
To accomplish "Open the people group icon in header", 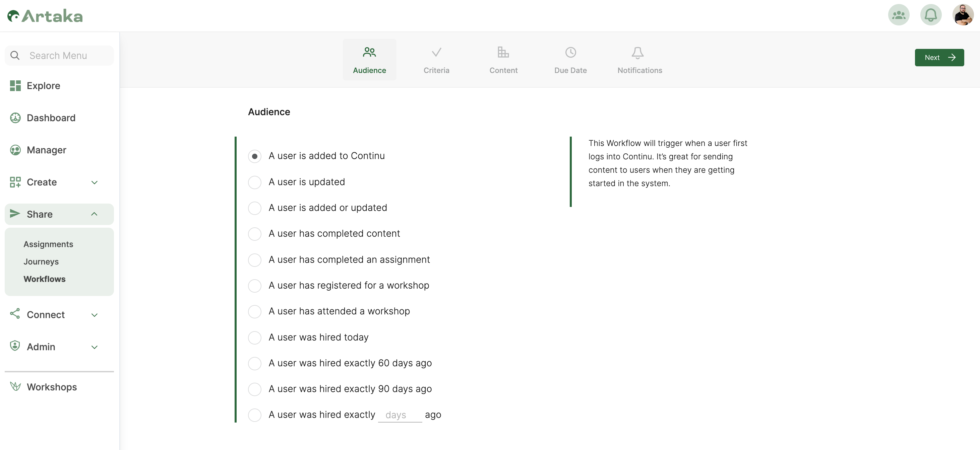I will [x=899, y=15].
